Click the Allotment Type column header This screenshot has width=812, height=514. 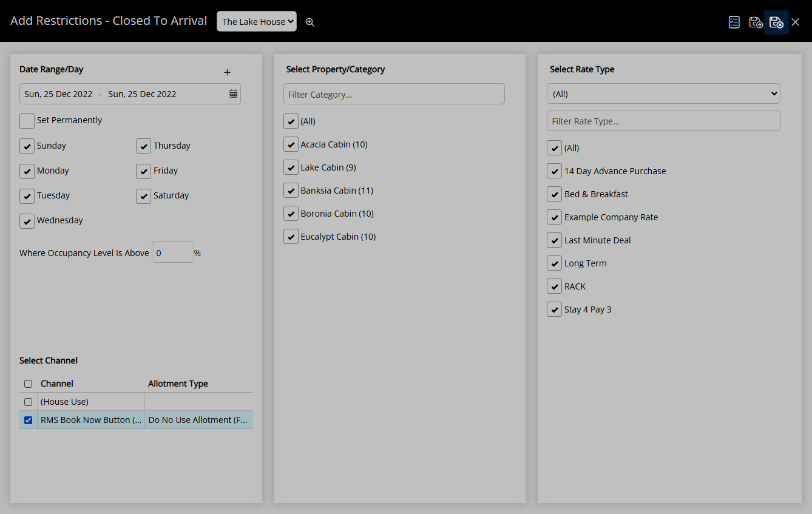(x=178, y=384)
